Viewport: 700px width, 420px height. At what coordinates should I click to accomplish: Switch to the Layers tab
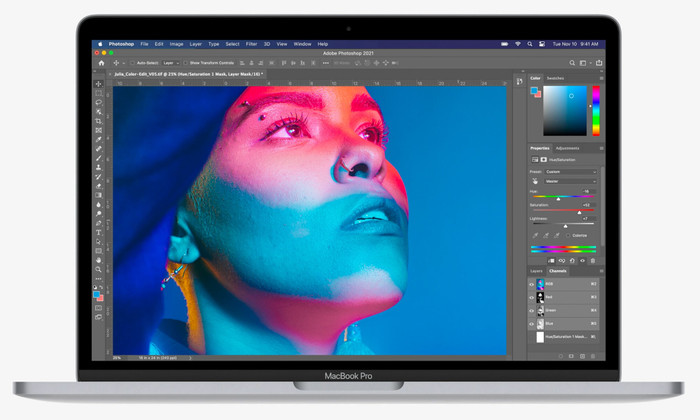pyautogui.click(x=536, y=271)
